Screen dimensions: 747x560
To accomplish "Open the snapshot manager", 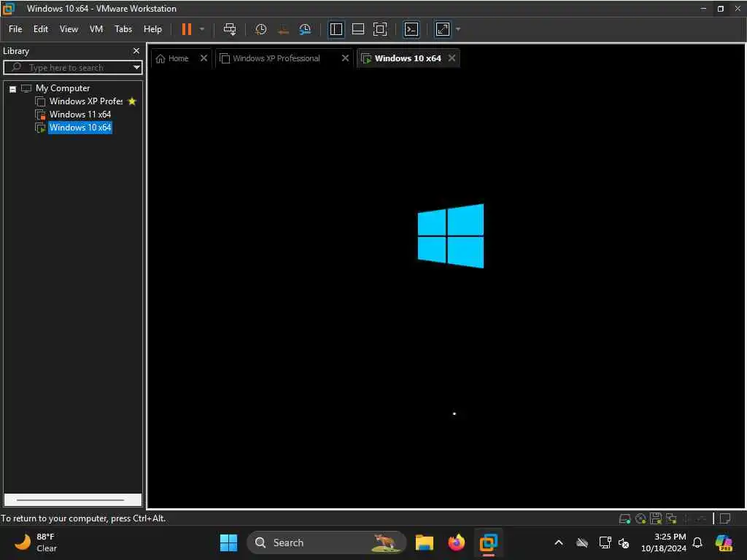I will coord(305,29).
